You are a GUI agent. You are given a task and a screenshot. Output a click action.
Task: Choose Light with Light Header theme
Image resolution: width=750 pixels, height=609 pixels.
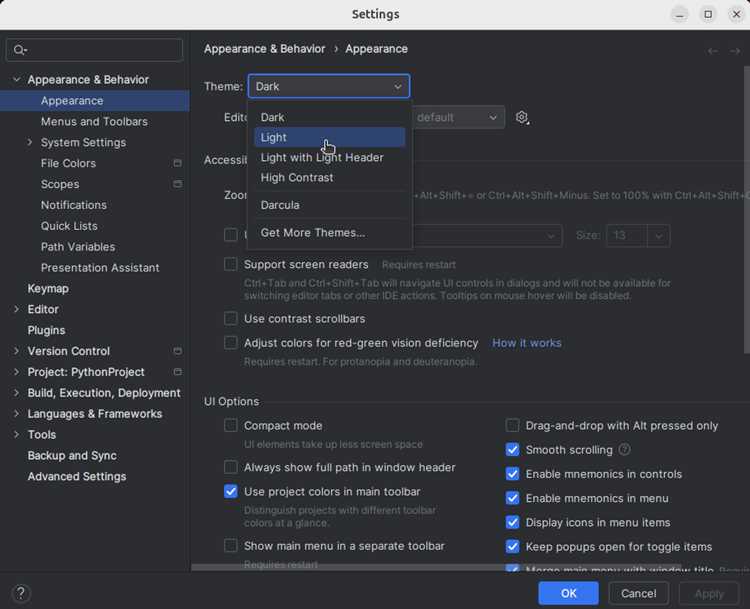click(330, 157)
